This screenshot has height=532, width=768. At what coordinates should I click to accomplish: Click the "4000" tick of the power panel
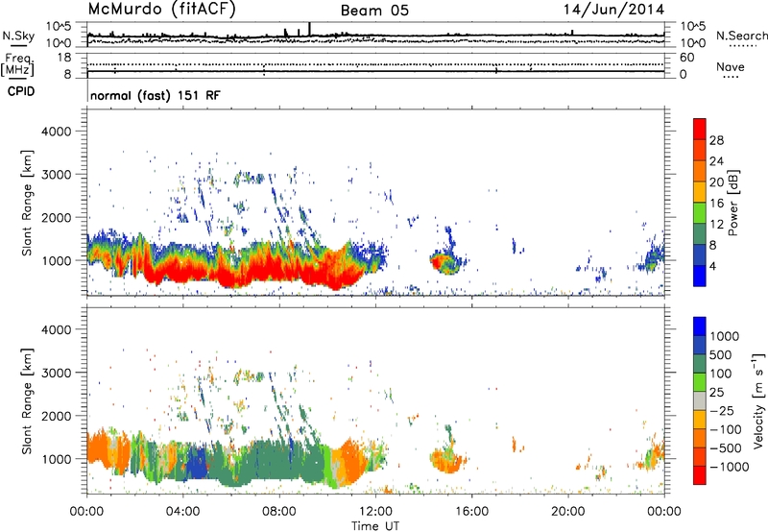click(57, 132)
